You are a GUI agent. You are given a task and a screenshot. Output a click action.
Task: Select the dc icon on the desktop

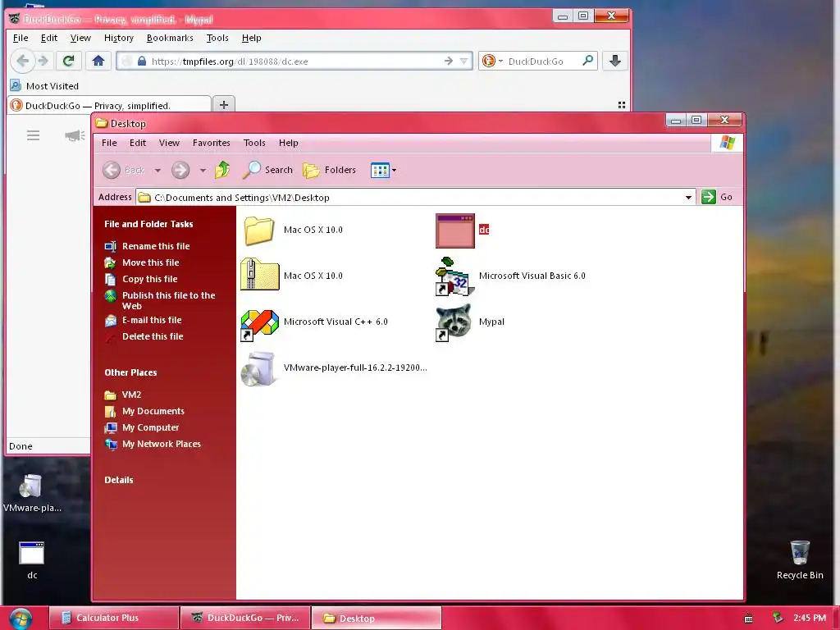coord(32,560)
